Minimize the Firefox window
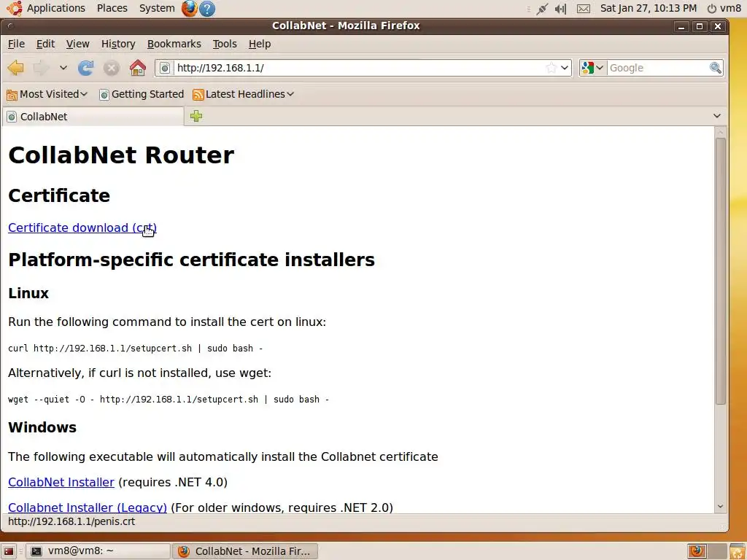 [682, 26]
